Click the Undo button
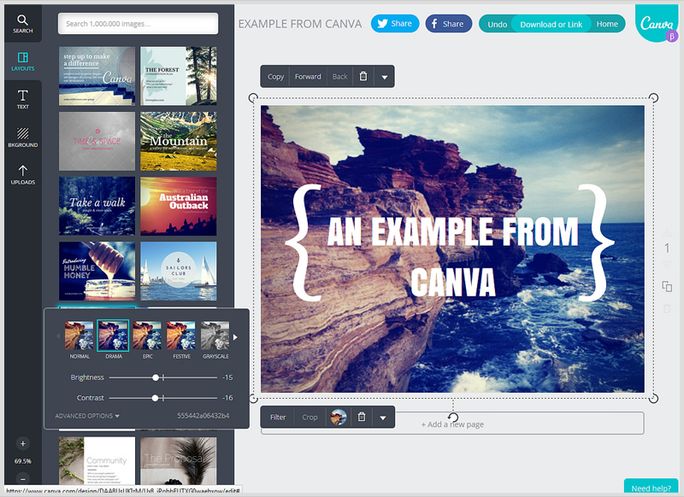This screenshot has height=497, width=684. click(x=497, y=24)
